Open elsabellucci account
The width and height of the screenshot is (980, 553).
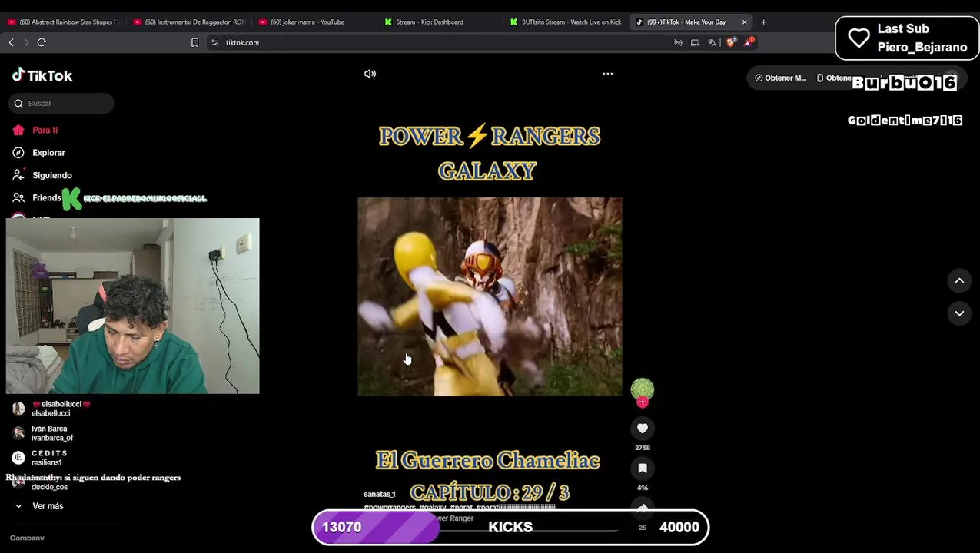tap(52, 409)
